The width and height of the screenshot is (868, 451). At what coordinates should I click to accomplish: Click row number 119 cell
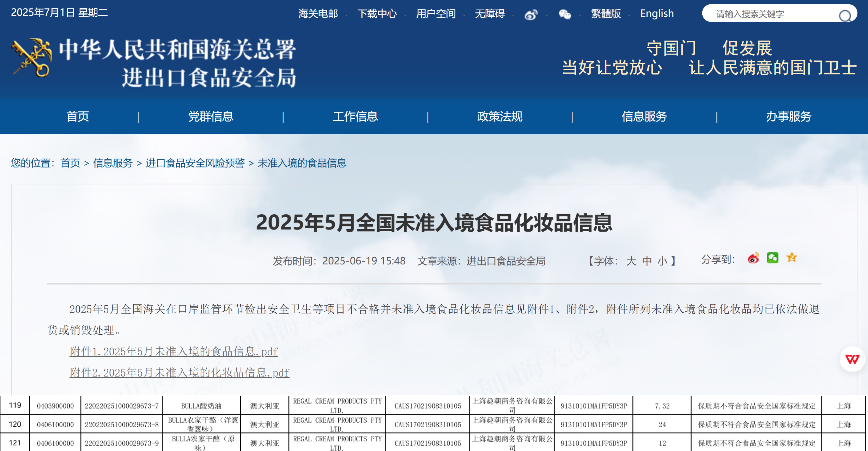point(15,405)
